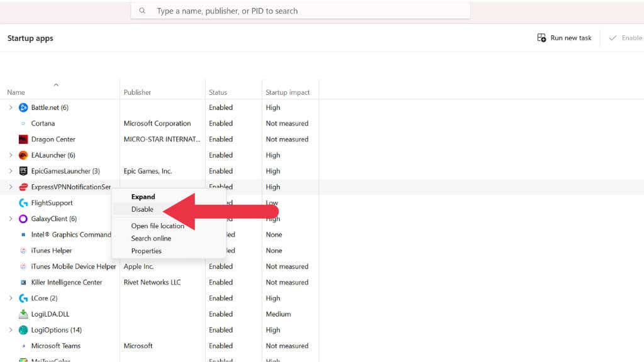Screen dimensions: 644x362
Task: Click the GalaxyClient purple ring icon
Action: [23, 219]
